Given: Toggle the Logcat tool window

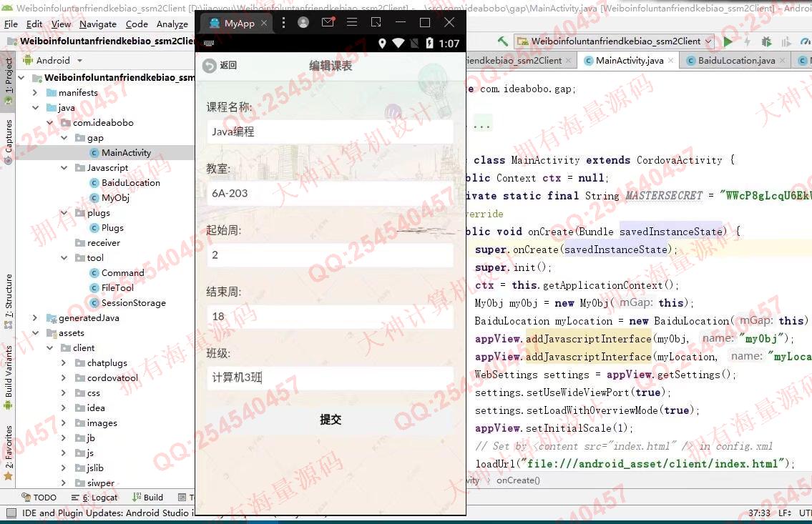Looking at the screenshot, I should tap(94, 498).
